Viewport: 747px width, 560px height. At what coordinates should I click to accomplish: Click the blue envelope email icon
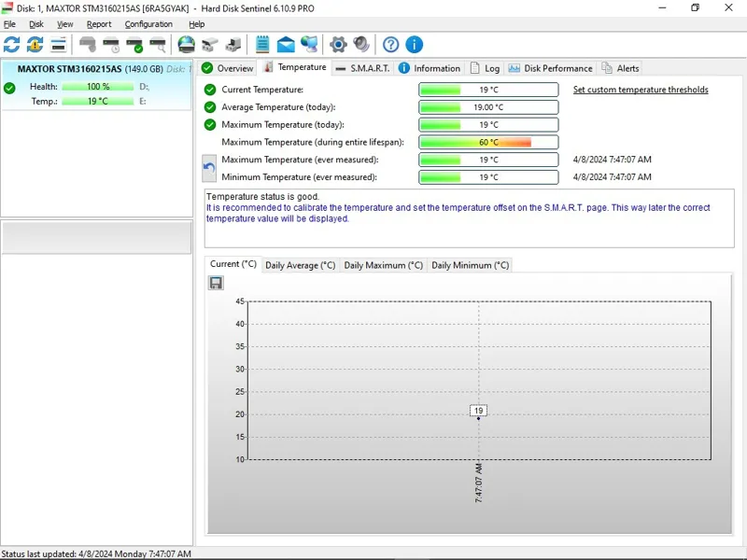tap(286, 45)
